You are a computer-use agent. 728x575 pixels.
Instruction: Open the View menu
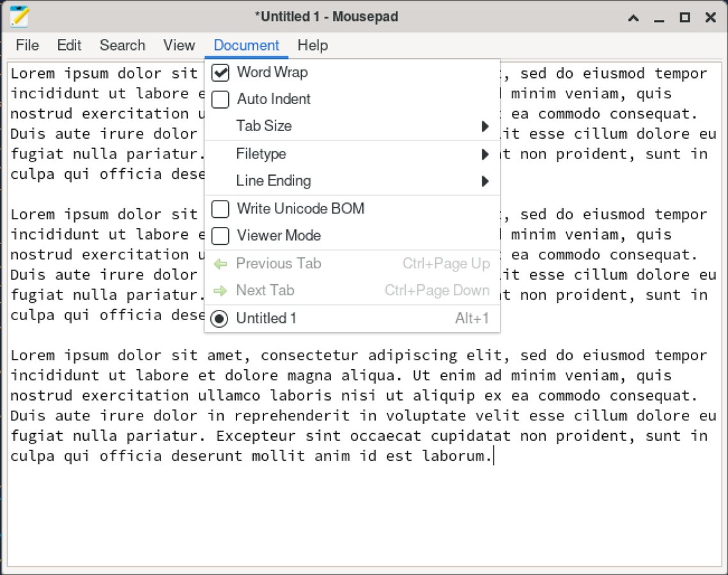pos(179,45)
